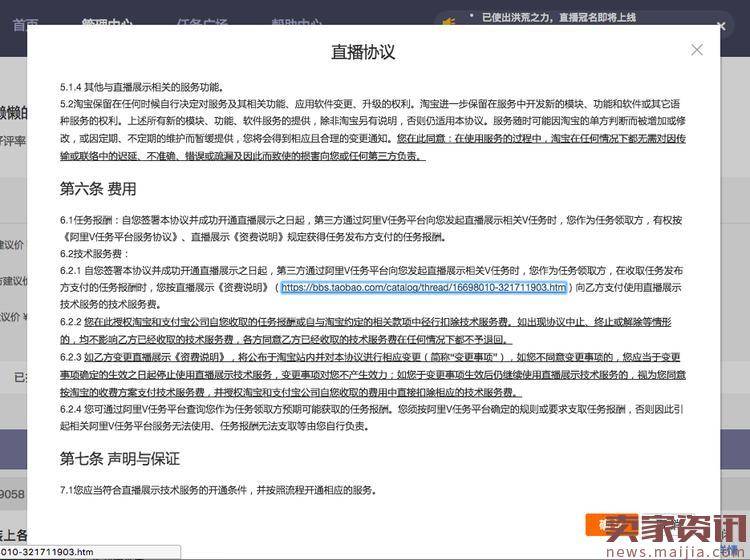Click the 已使出洪荒之力 announcement text
750x560 pixels.
coord(559,18)
